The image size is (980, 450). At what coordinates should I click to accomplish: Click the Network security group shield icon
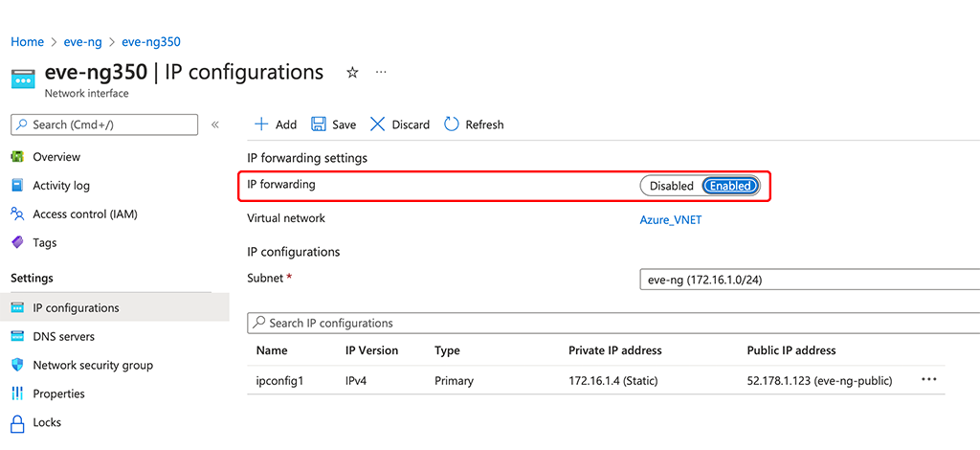tap(17, 365)
